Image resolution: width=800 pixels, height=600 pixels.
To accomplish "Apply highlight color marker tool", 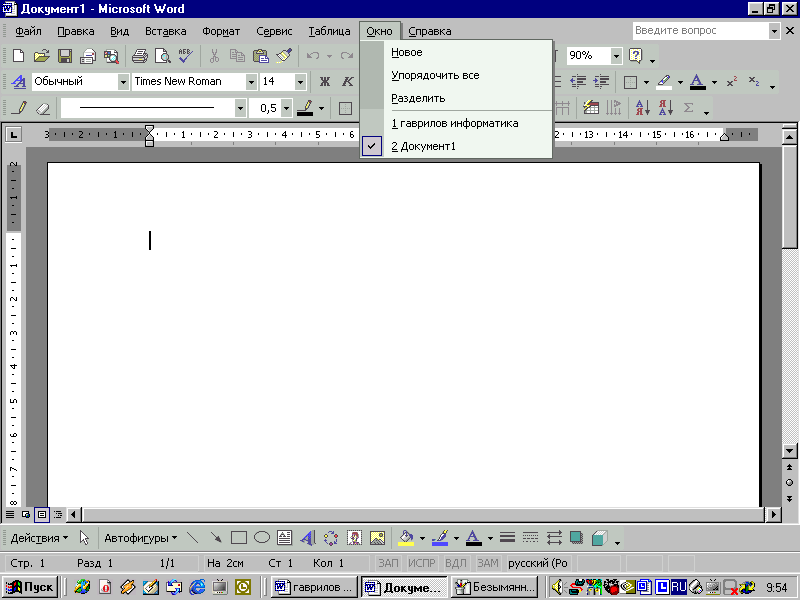I will (664, 82).
